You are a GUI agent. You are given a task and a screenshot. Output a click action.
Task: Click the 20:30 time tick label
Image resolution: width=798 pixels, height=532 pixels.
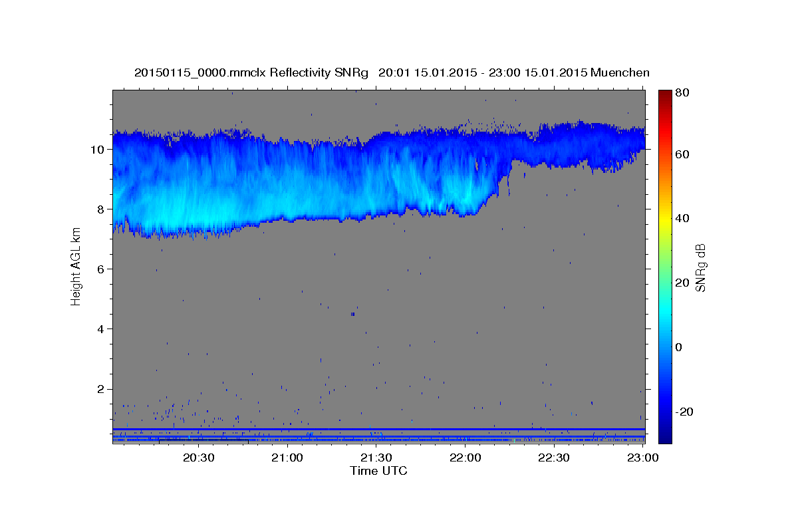point(199,458)
